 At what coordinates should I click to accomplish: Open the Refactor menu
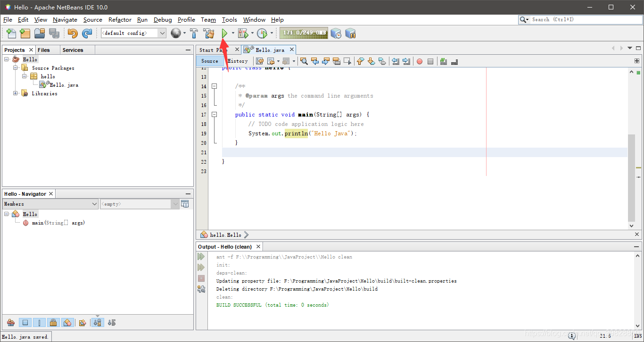coord(120,19)
